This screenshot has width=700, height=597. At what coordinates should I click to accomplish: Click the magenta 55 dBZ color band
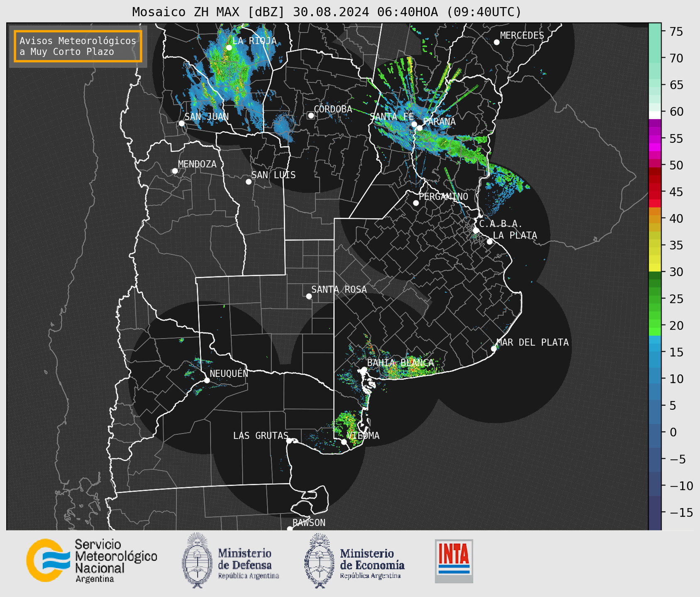point(655,139)
